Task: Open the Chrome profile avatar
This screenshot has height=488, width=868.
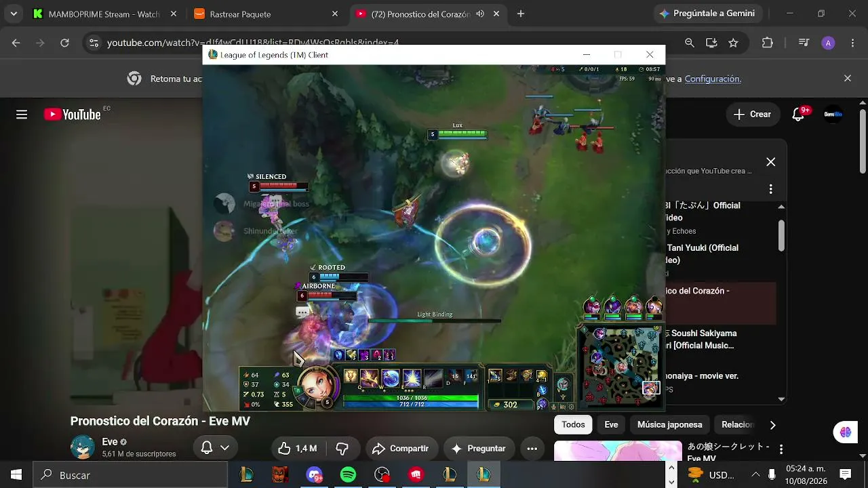Action: click(828, 43)
